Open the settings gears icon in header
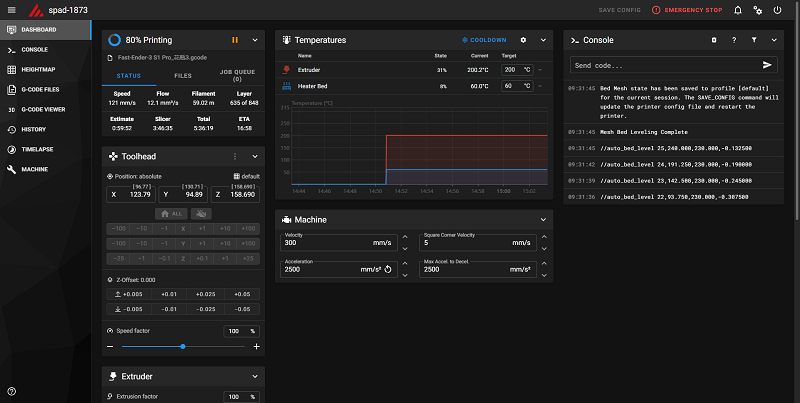This screenshot has height=403, width=800. coord(758,10)
